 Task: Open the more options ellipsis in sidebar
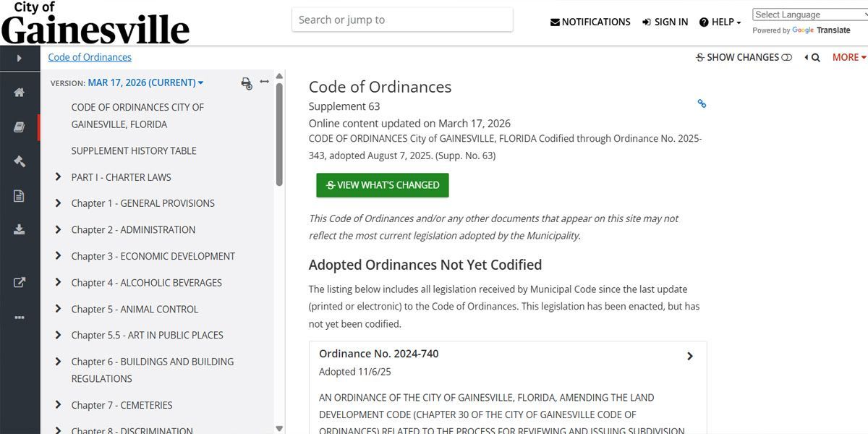coord(20,318)
